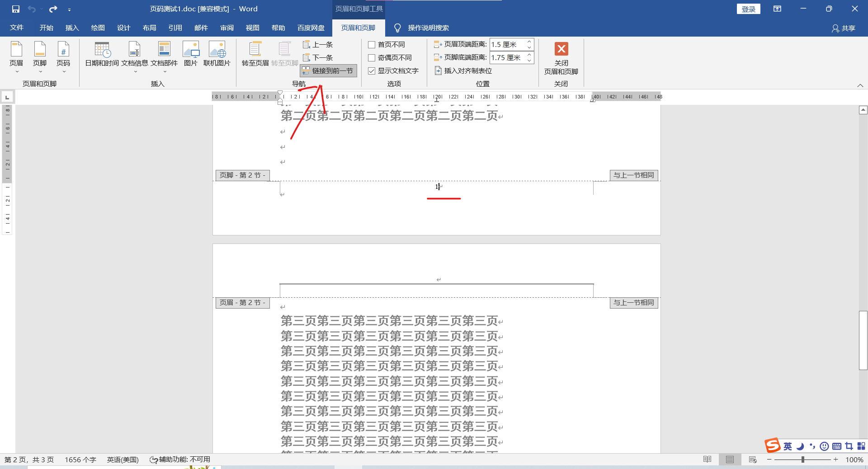
Task: Select the Header & Footer (页眉和页脚) tab
Action: point(359,28)
